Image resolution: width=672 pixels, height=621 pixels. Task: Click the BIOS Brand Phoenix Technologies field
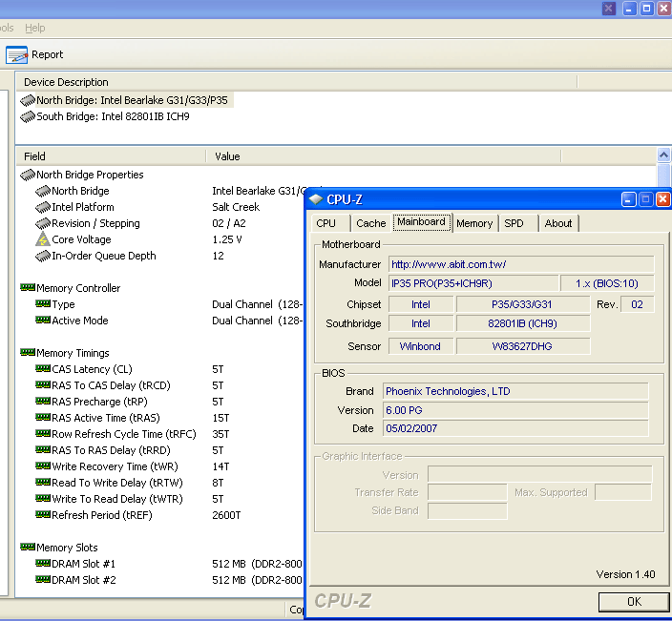[515, 391]
